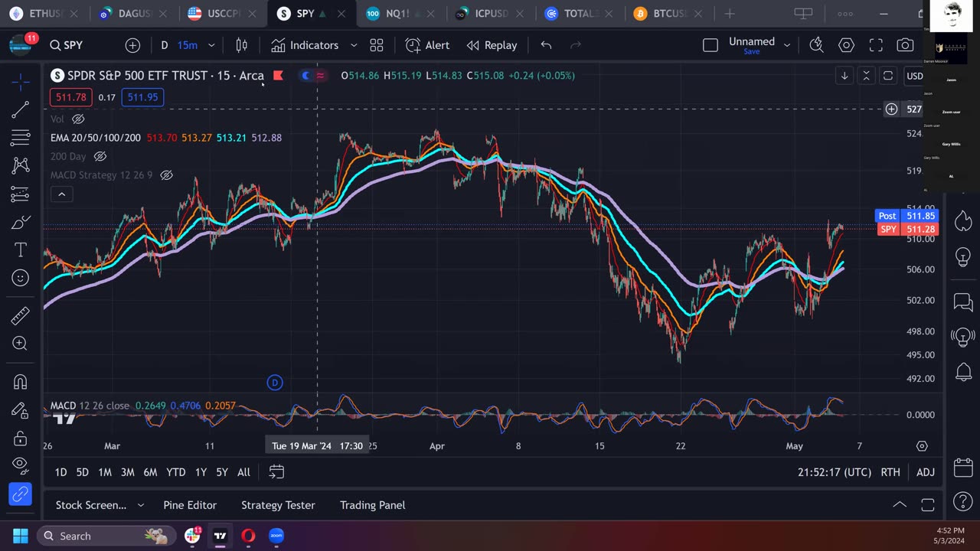Open the candlestick chart style menu

coord(242,45)
